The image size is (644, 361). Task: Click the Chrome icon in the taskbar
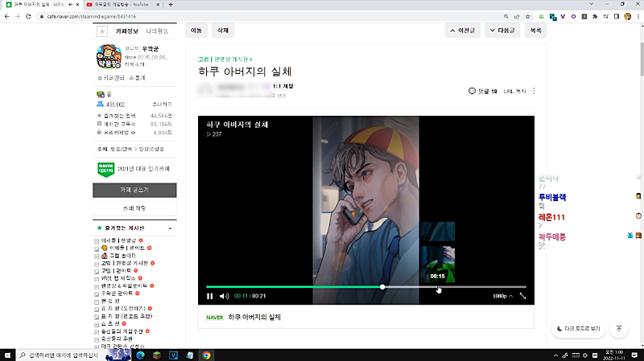tap(207, 355)
